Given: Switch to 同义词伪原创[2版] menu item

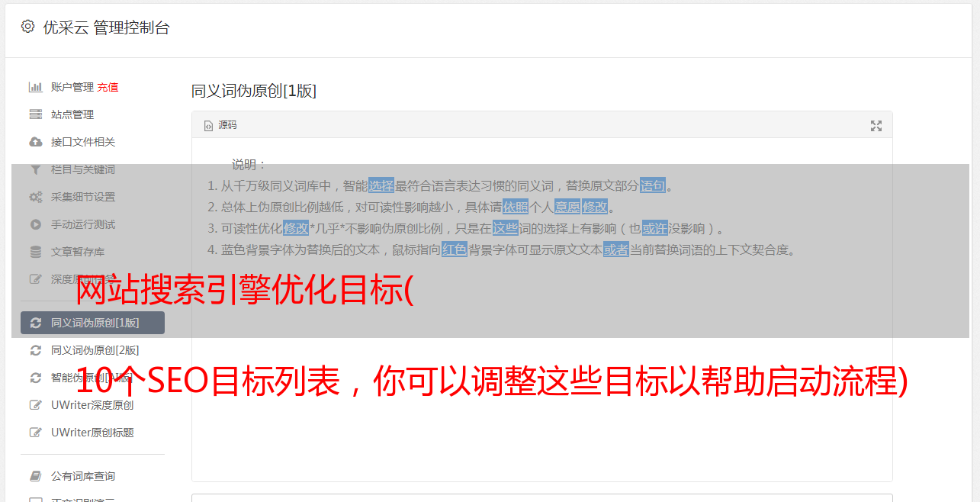Looking at the screenshot, I should (92, 350).
